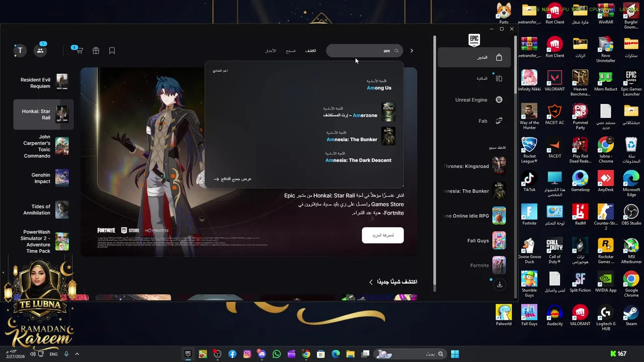
Task: Select John Carpenter's Toxic Commando carousel item
Action: pyautogui.click(x=44, y=146)
